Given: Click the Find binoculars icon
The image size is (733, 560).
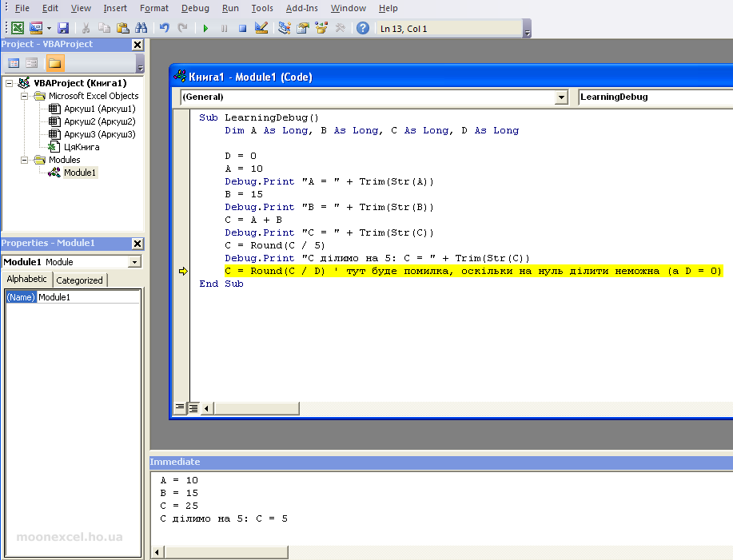Looking at the screenshot, I should click(x=141, y=28).
